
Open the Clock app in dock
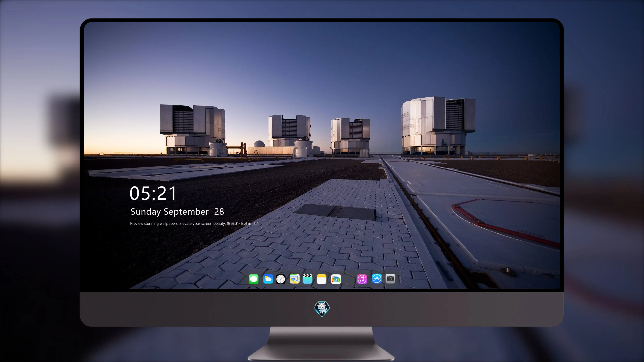[281, 279]
